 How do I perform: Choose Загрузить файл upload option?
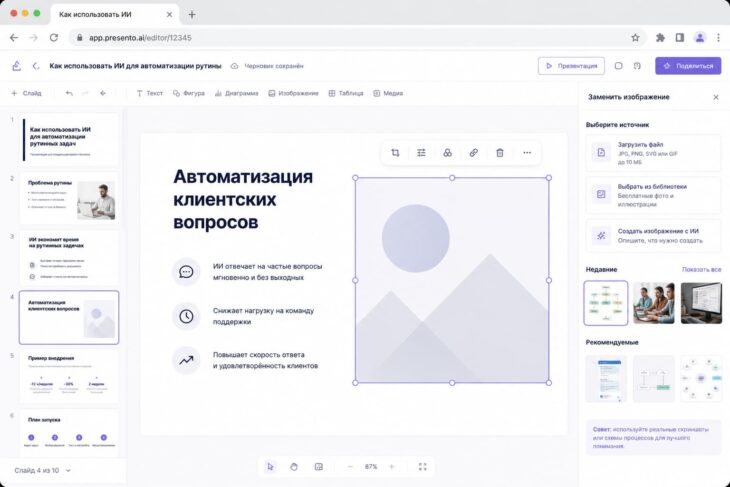653,153
